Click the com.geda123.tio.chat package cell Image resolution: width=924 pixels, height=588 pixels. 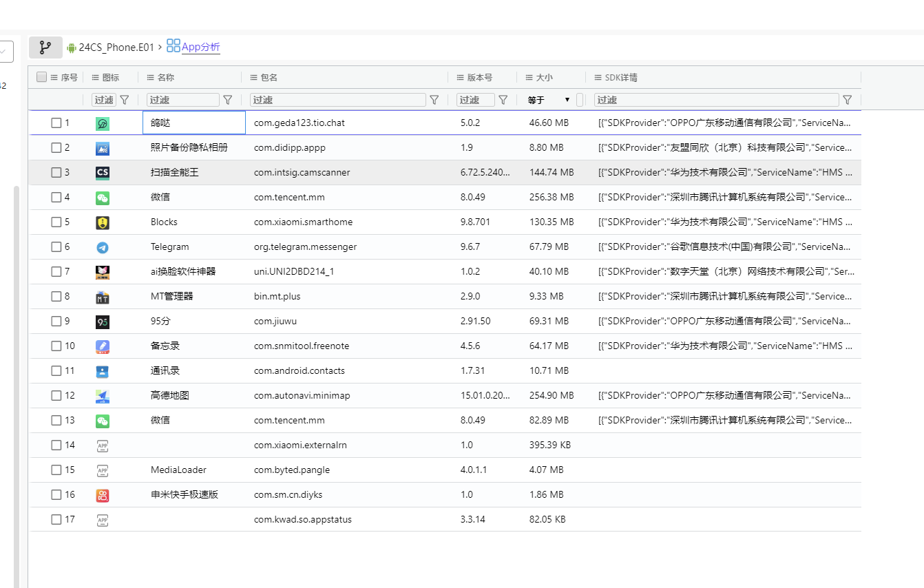[348, 123]
